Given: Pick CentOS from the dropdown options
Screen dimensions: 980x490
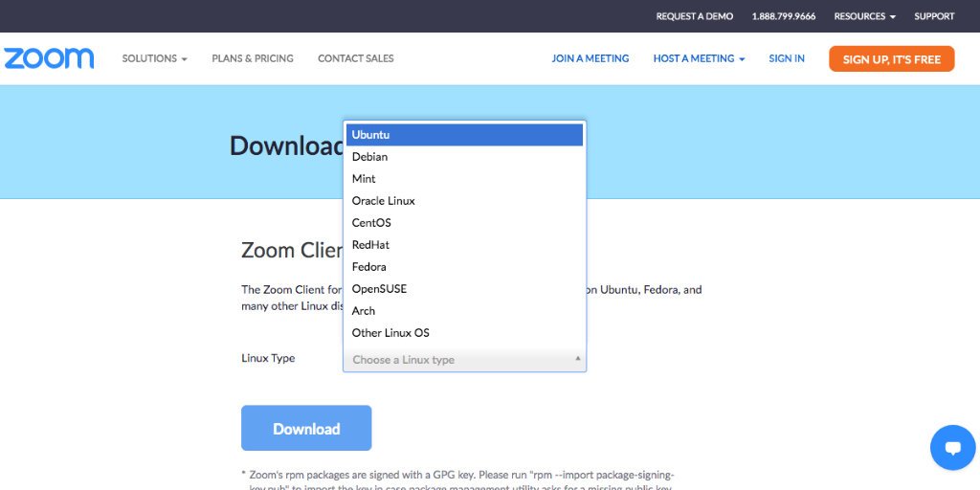Looking at the screenshot, I should tap(464, 222).
